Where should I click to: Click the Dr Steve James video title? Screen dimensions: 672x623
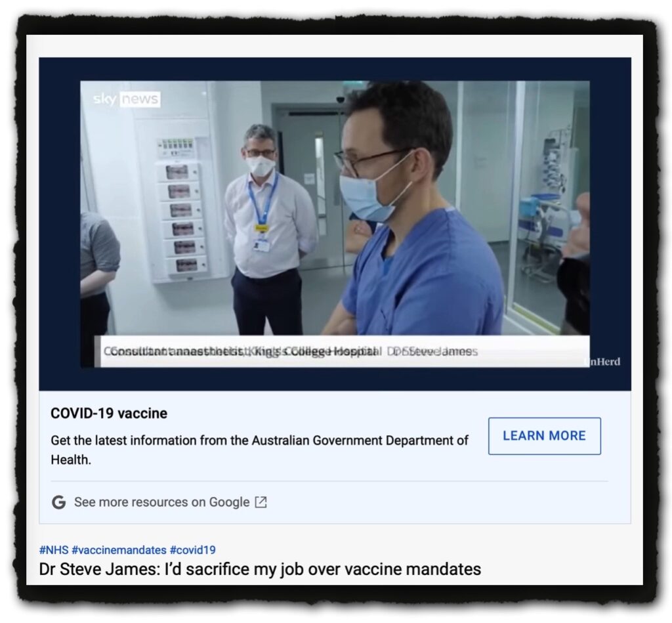click(260, 569)
